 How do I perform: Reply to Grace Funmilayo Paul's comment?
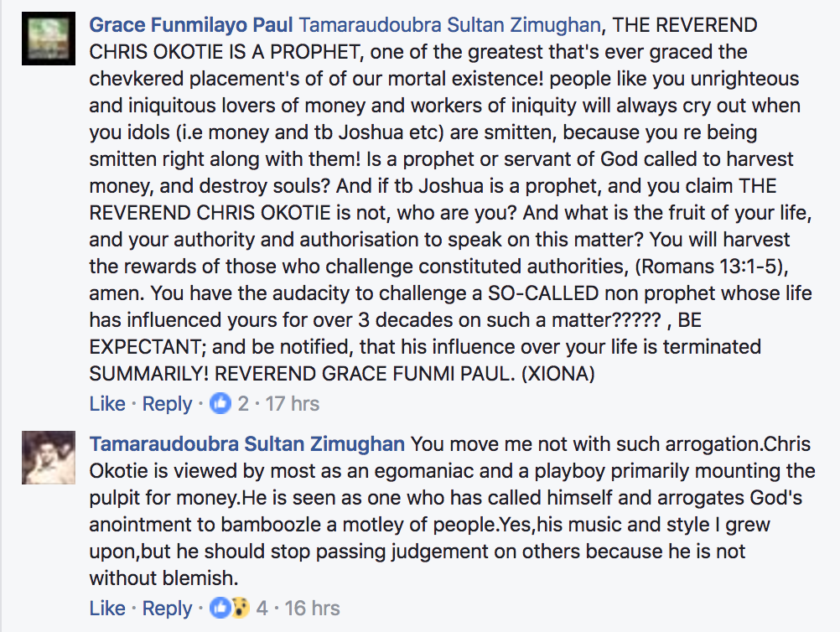[167, 404]
